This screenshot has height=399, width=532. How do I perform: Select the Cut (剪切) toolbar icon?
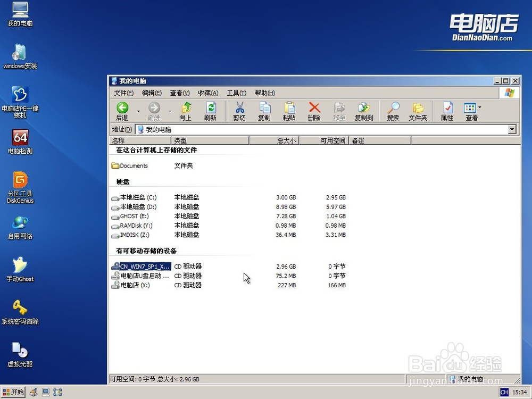239,111
